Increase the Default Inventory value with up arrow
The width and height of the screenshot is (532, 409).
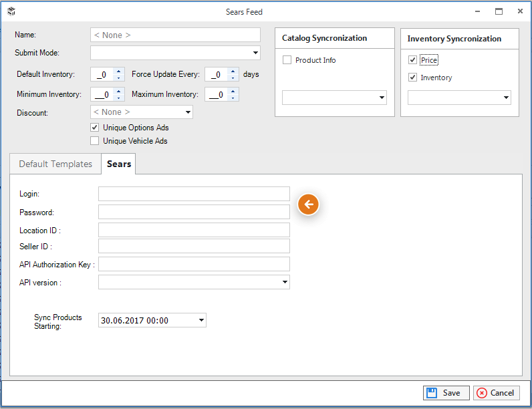tap(118, 72)
